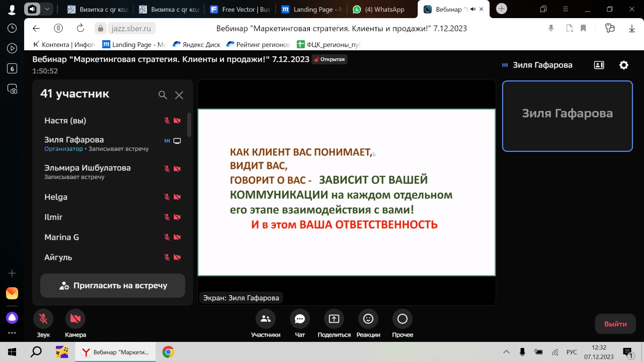The height and width of the screenshot is (362, 644).
Task: Go back with the browser back arrow
Action: tap(36, 28)
